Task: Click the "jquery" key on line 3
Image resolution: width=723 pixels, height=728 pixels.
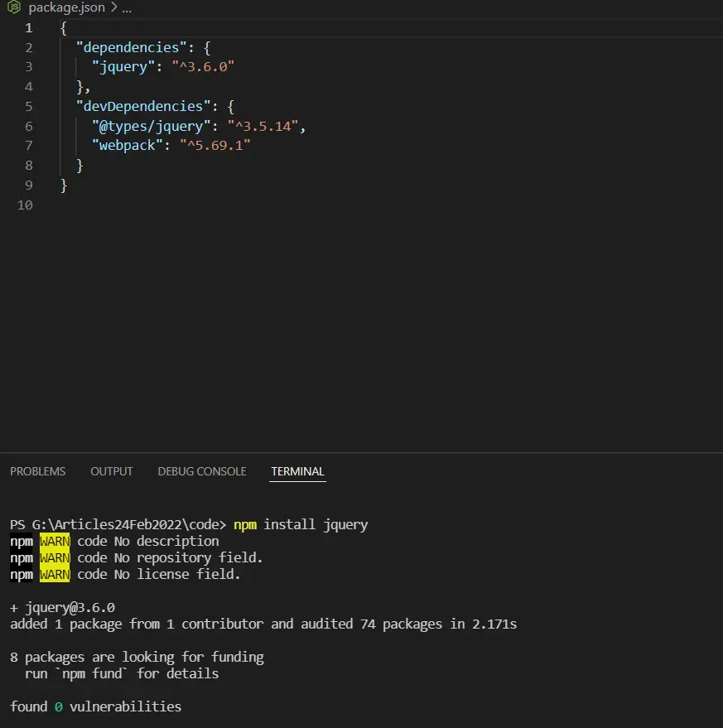Action: (x=123, y=67)
